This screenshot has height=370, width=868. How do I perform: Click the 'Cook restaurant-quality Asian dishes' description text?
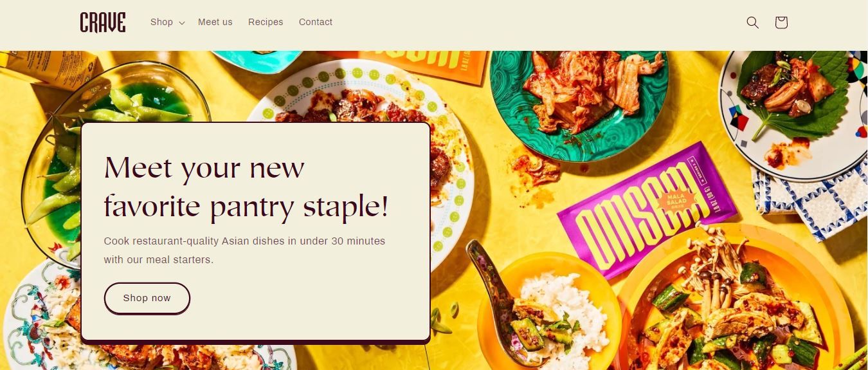tap(244, 250)
